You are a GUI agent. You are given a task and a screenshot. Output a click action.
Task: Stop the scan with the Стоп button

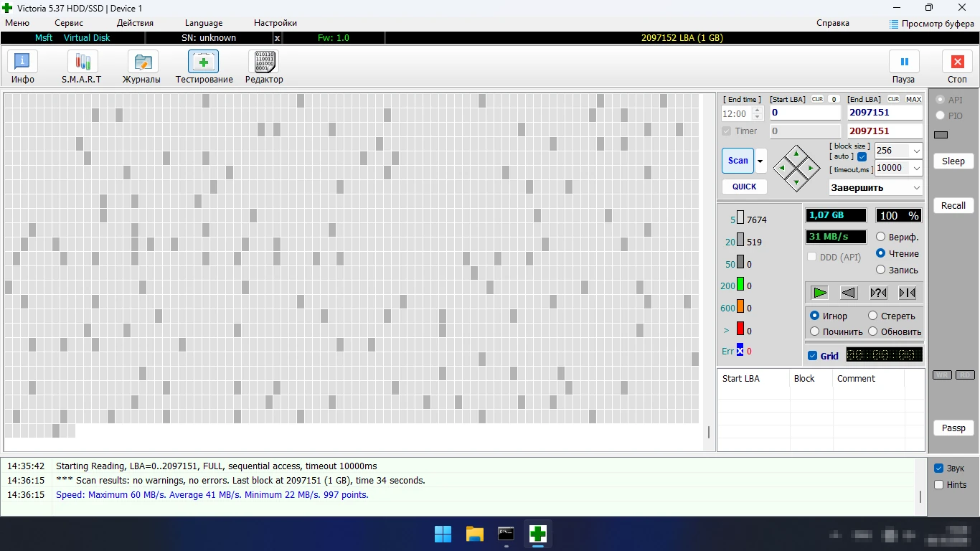957,67
